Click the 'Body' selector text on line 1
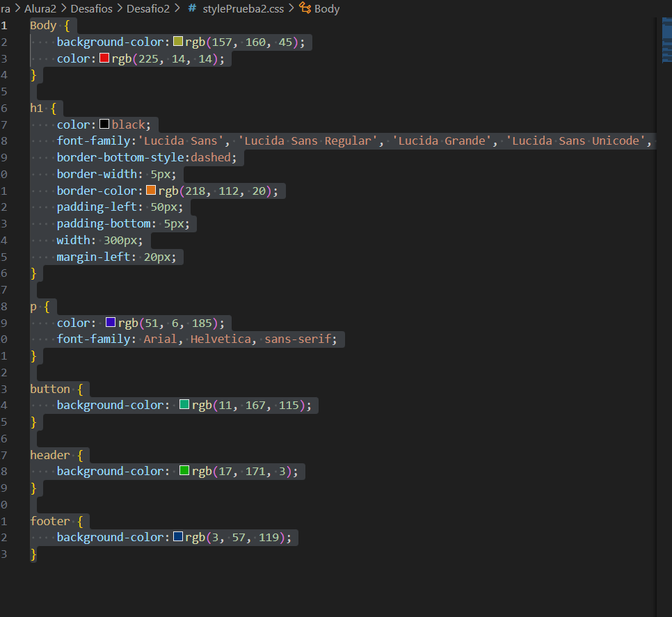 pyautogui.click(x=43, y=26)
